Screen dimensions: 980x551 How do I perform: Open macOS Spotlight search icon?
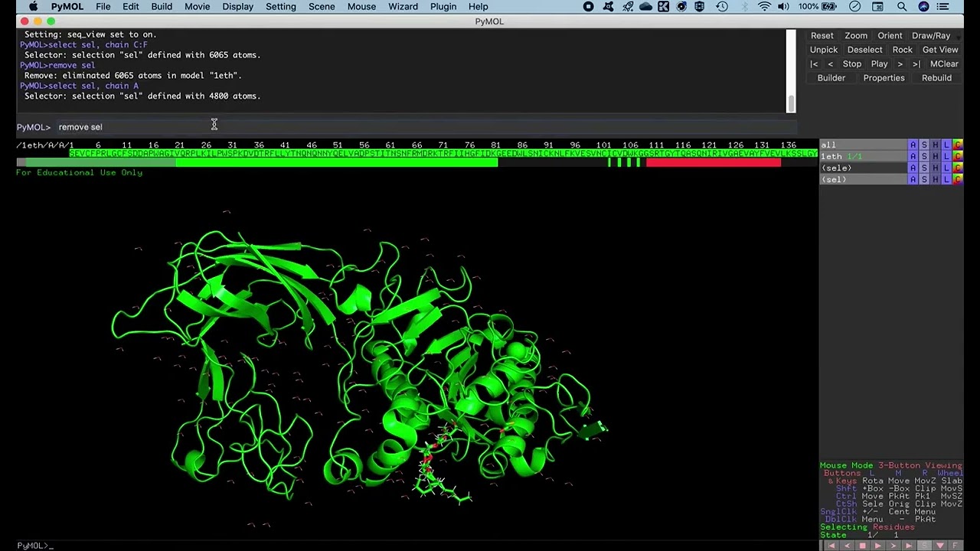pos(902,7)
